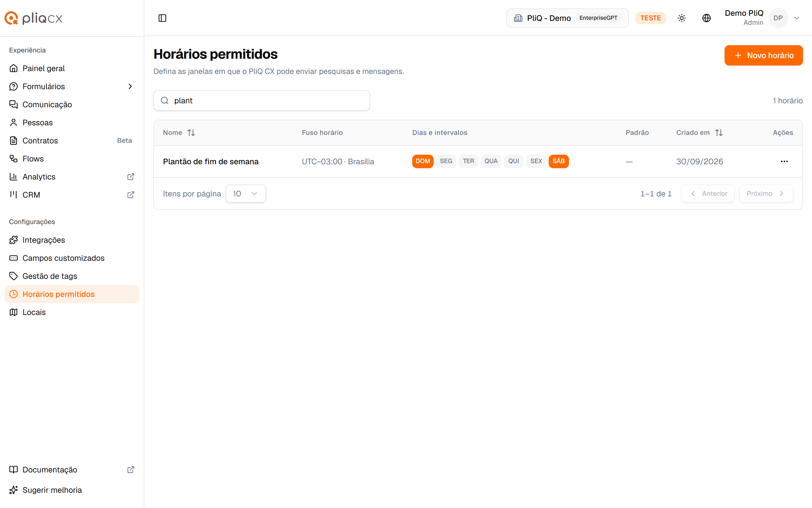Open Analytics external link icon
The image size is (812, 508).
coord(131,177)
